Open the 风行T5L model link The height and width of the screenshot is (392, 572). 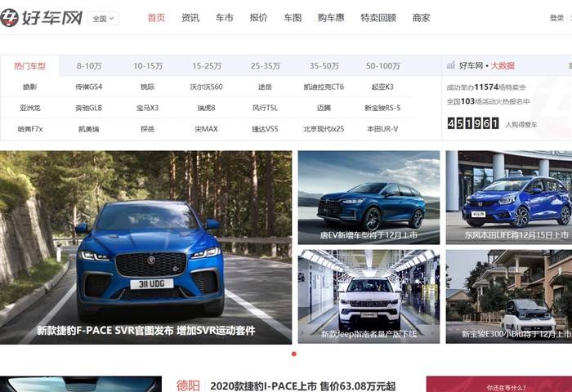[x=265, y=108]
